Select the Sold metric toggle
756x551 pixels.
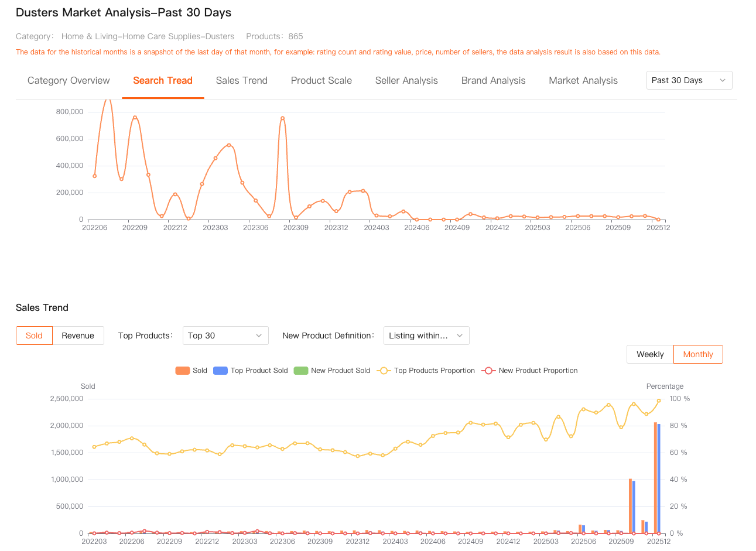pos(34,336)
